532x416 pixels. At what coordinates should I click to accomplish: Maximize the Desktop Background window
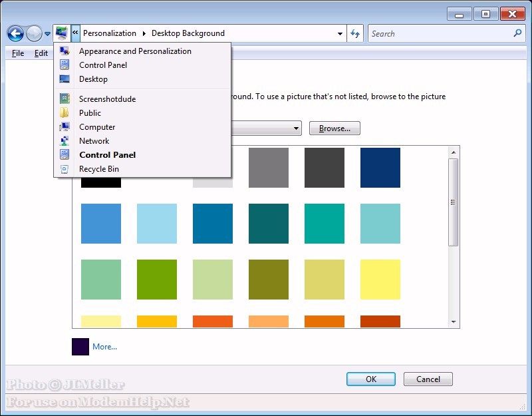[485, 14]
